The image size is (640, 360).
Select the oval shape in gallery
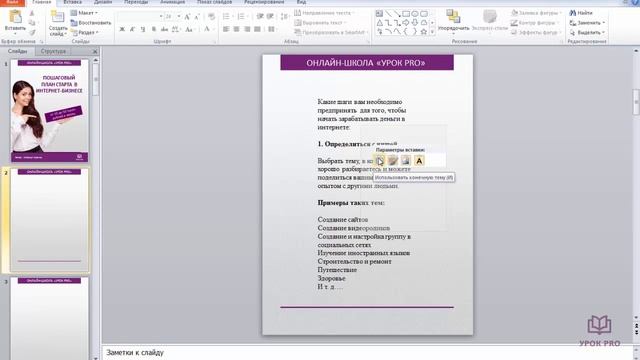click(415, 14)
